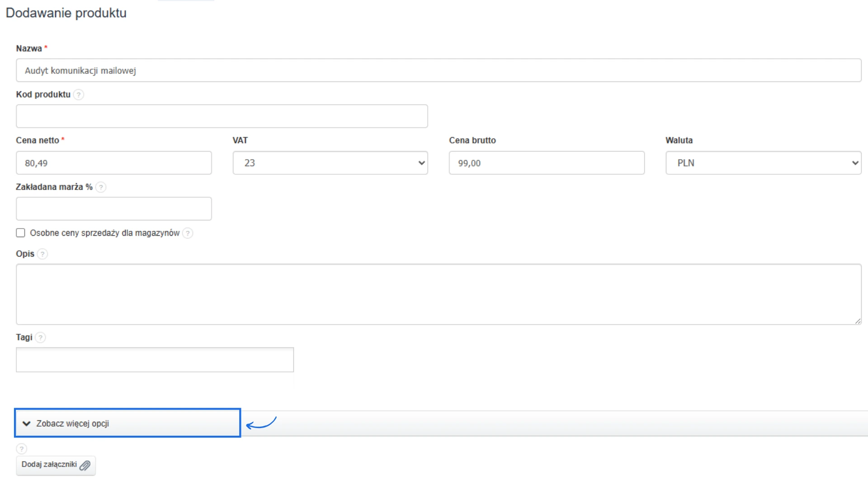The height and width of the screenshot is (481, 868).
Task: Click the help icon after Osobne ceny sprzedaży
Action: [188, 233]
